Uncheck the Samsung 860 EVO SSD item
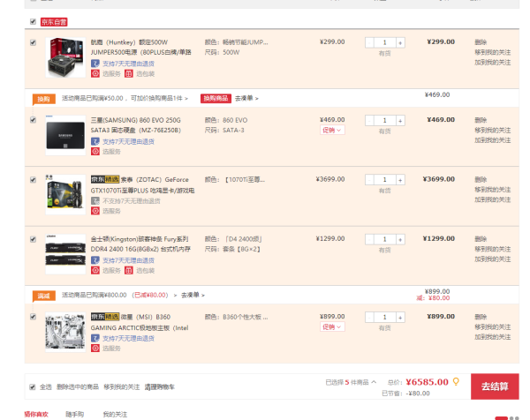Viewport: 530px width, 420px height. [33, 120]
